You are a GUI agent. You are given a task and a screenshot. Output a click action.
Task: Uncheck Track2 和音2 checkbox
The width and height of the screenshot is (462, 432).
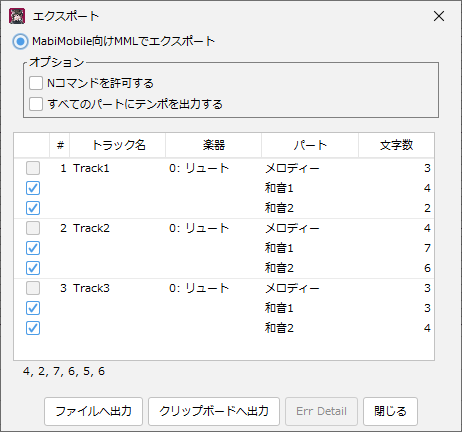[x=33, y=268]
